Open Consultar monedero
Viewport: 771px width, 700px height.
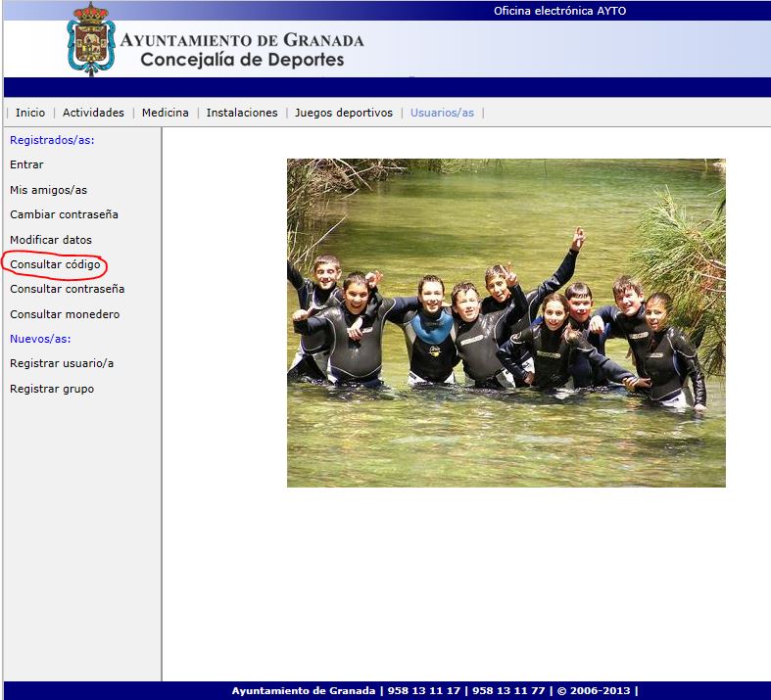point(65,314)
